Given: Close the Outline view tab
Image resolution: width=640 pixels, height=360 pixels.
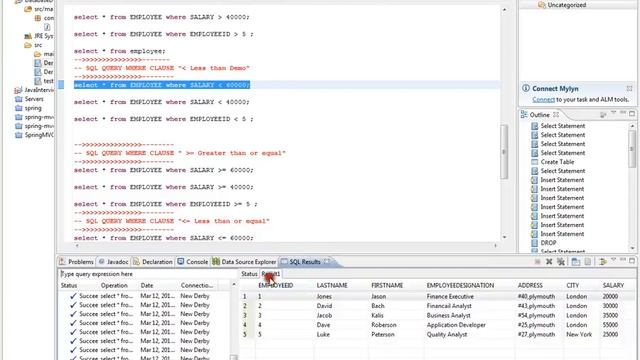Looking at the screenshot, I should (x=556, y=115).
